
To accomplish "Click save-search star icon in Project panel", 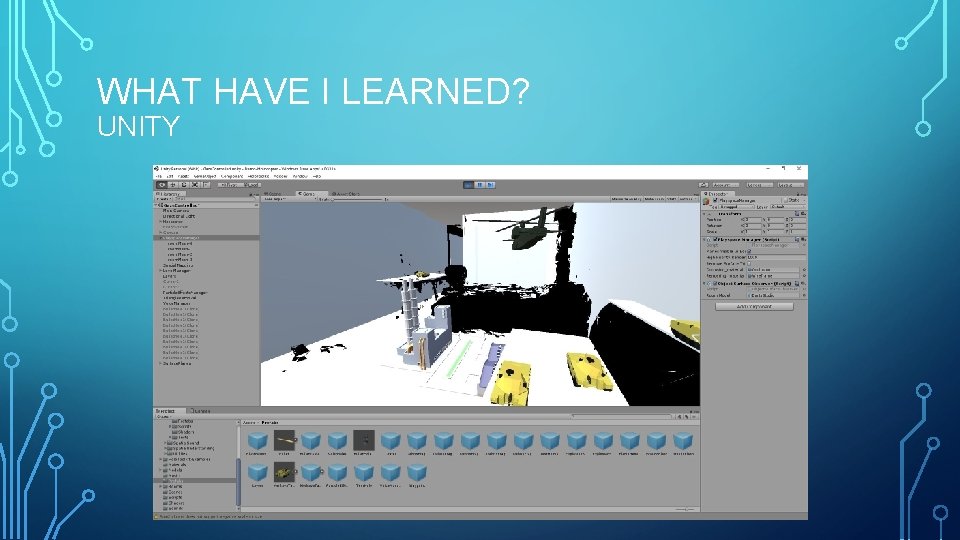I will 694,416.
